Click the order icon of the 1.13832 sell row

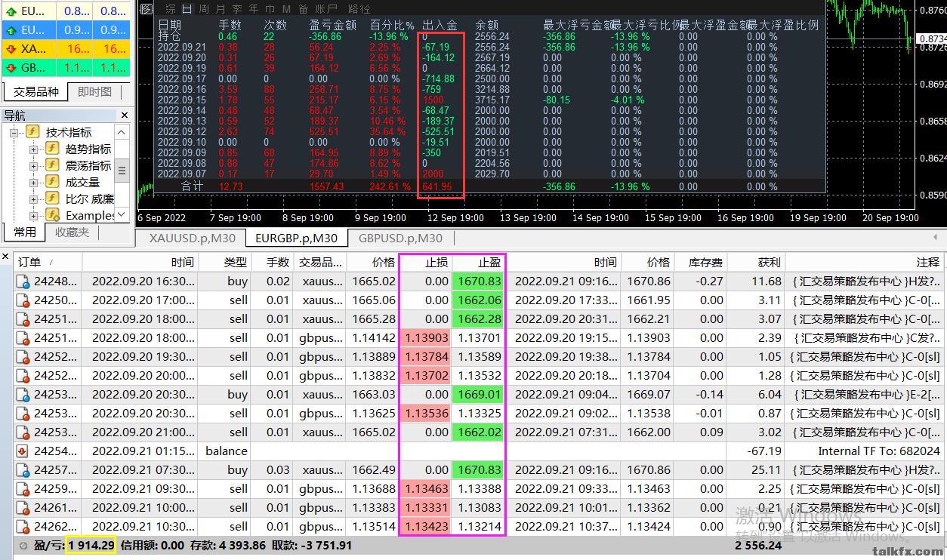click(x=23, y=376)
